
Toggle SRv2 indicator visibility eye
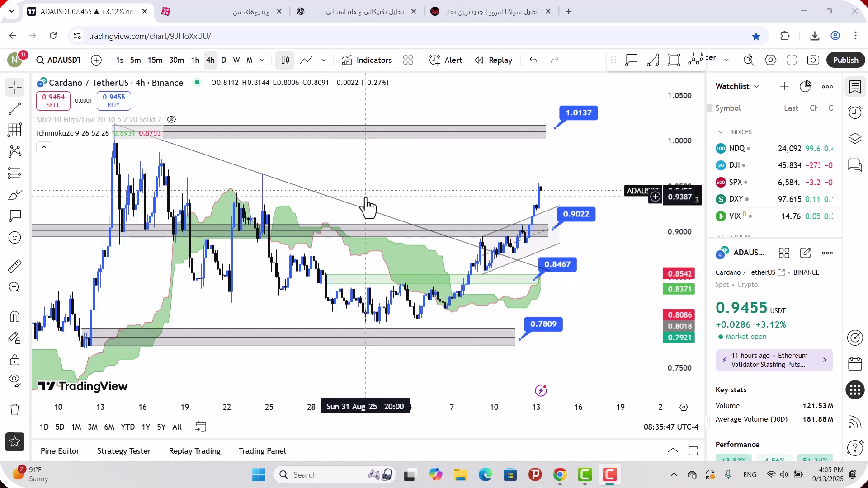coord(171,120)
